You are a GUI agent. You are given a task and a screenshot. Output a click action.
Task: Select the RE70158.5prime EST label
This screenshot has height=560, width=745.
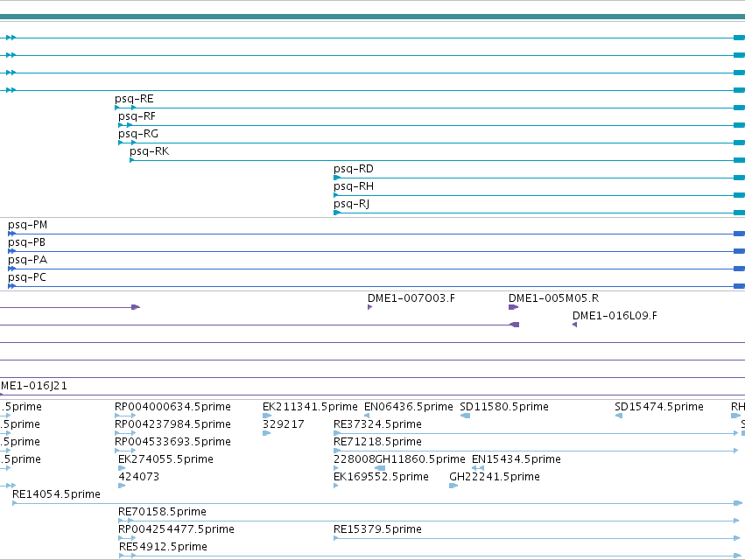pos(163,512)
